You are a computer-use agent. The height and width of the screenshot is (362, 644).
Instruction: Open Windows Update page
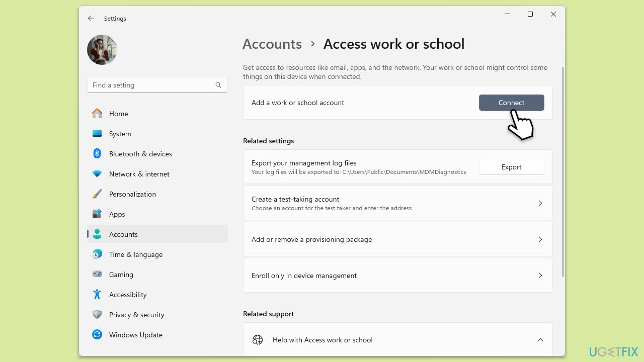[x=157, y=335]
